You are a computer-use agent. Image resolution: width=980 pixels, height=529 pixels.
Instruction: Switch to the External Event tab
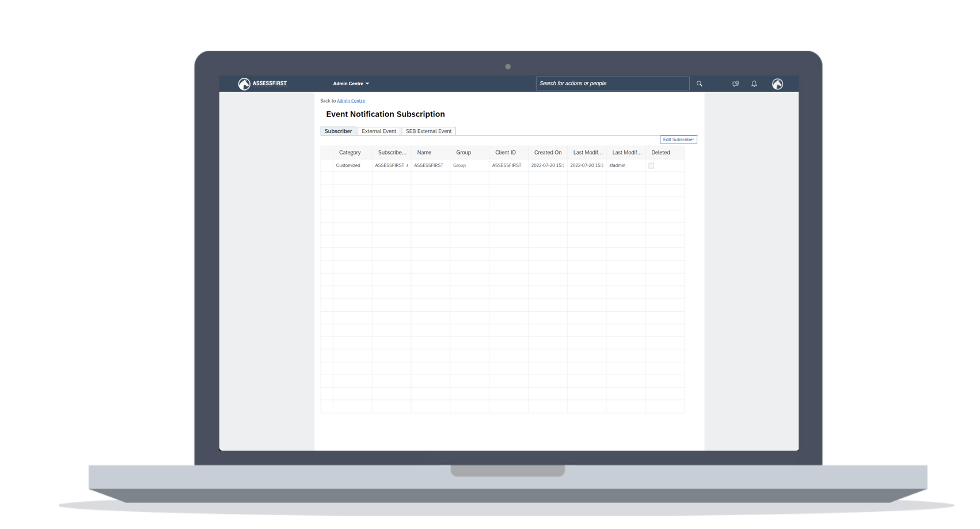(x=378, y=131)
